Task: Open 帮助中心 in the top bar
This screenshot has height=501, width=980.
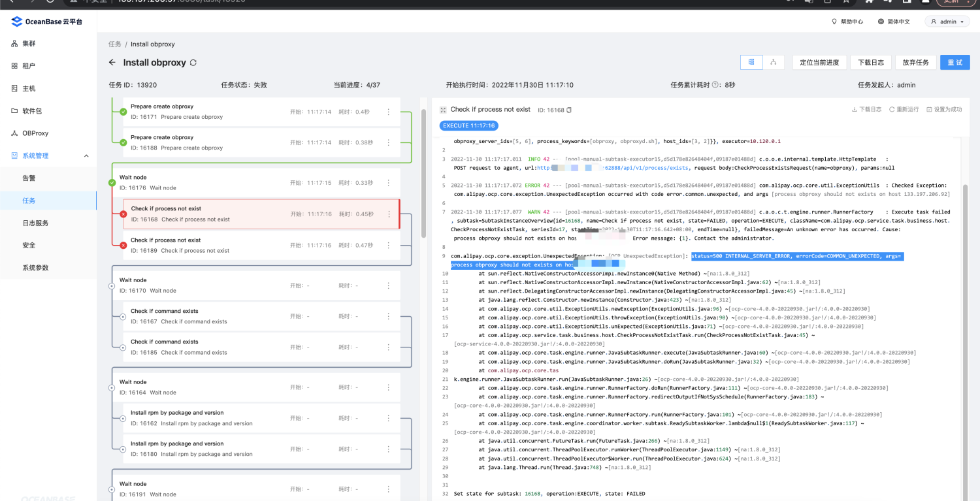Action: point(847,22)
